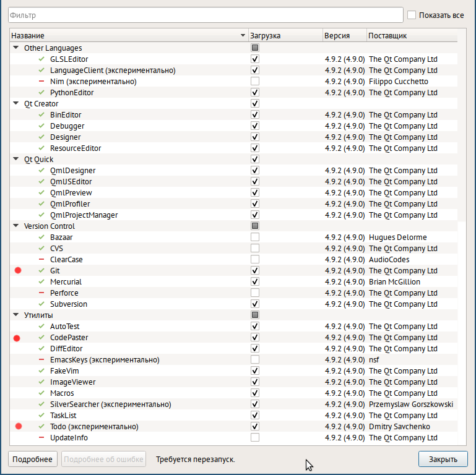
Task: Uncheck the Debugger plugin load checkbox
Action: pyautogui.click(x=255, y=126)
